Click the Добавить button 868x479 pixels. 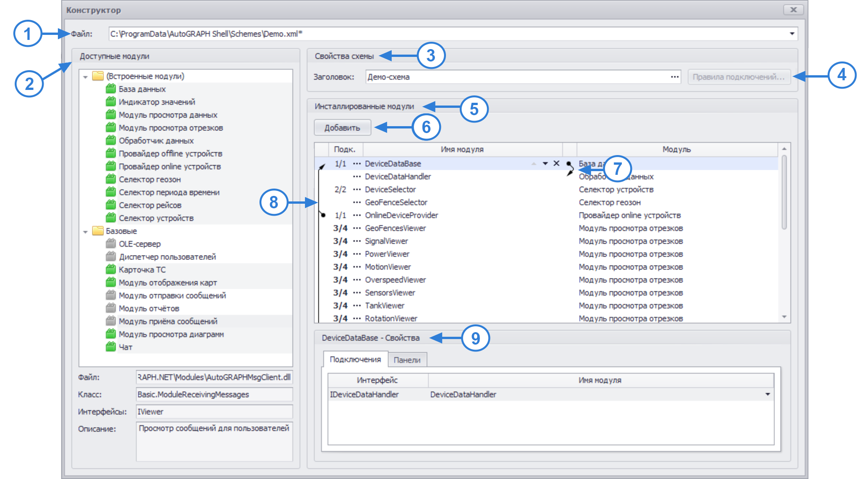[343, 128]
